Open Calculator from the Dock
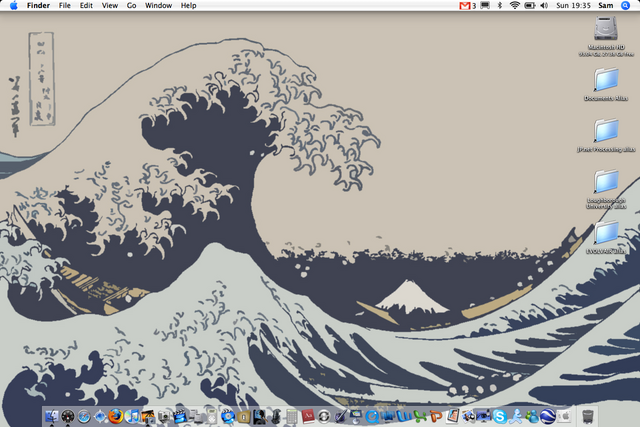The height and width of the screenshot is (427, 640). click(291, 416)
